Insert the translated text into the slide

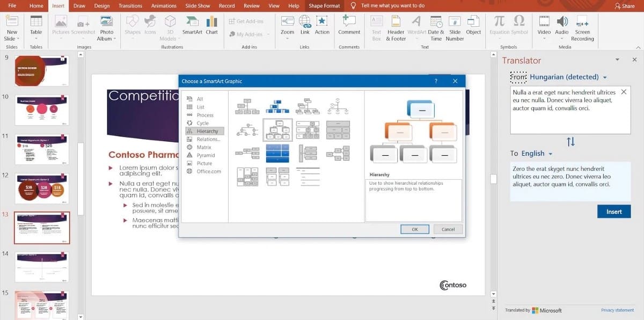(614, 211)
